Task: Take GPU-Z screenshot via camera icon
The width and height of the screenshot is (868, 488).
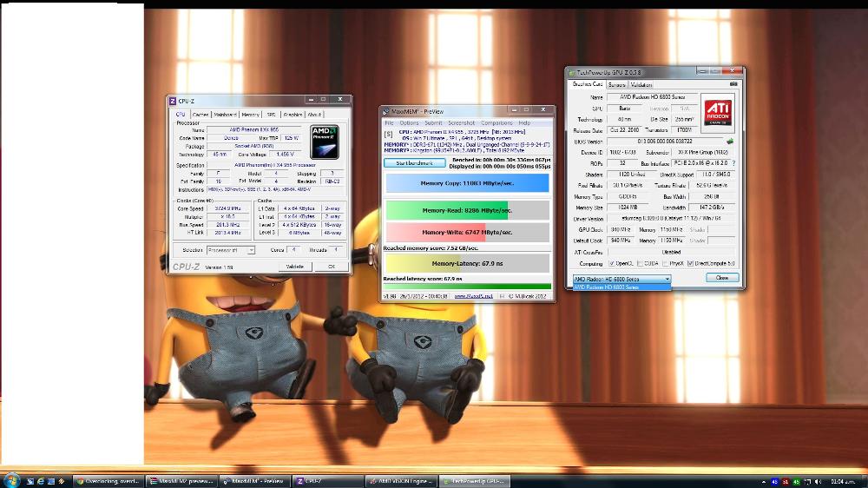Action: (x=733, y=84)
